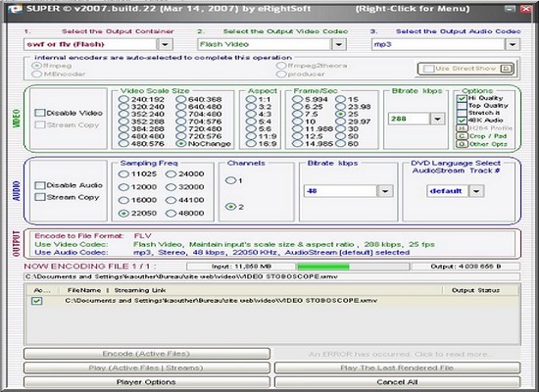539x392 pixels.
Task: Select the VIDEO STOBOSCOPE.wmv list row
Action: pos(271,301)
